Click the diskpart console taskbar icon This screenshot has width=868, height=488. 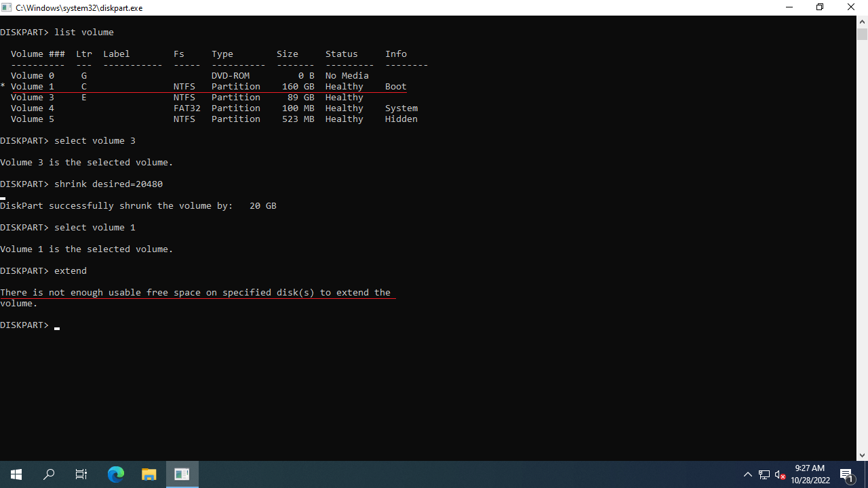pos(182,474)
